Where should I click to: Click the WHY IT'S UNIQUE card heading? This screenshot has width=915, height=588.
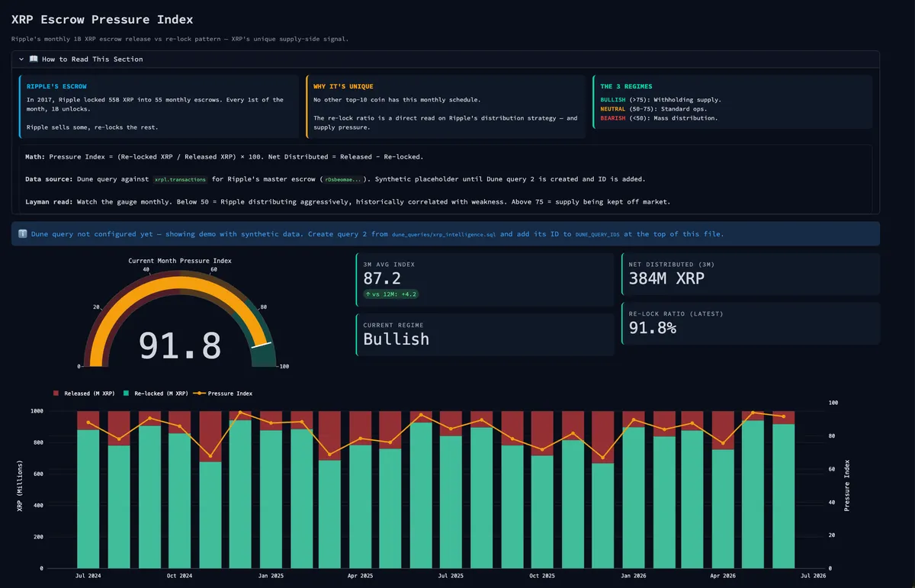(x=343, y=86)
